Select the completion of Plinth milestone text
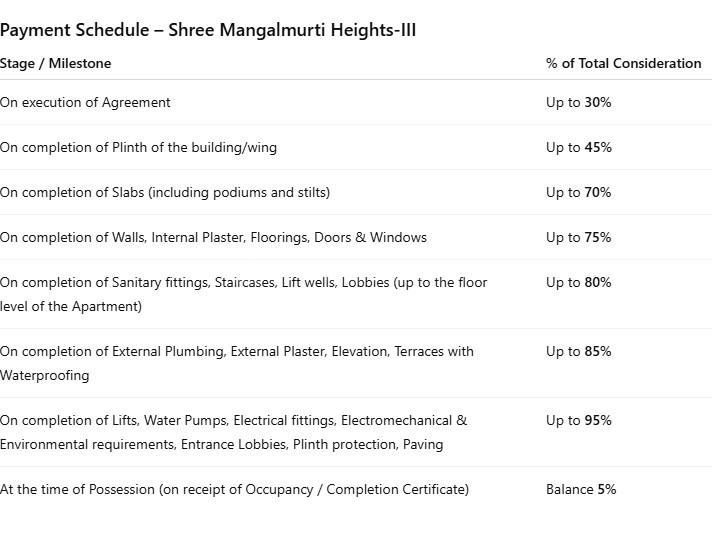The height and width of the screenshot is (537, 712). [139, 147]
